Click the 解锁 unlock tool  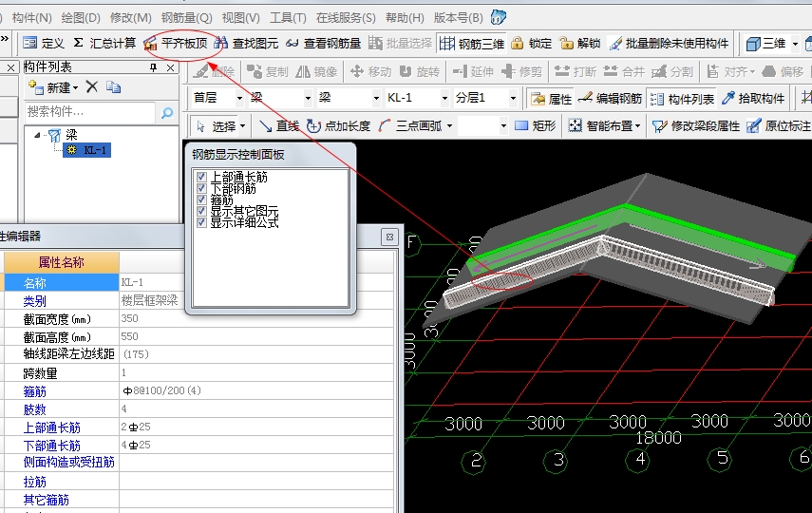pos(580,44)
